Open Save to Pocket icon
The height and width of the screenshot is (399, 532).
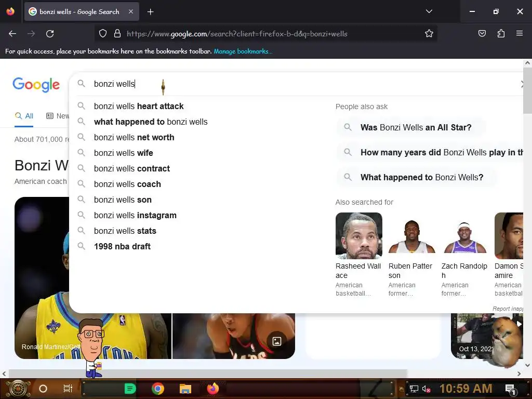tap(482, 34)
